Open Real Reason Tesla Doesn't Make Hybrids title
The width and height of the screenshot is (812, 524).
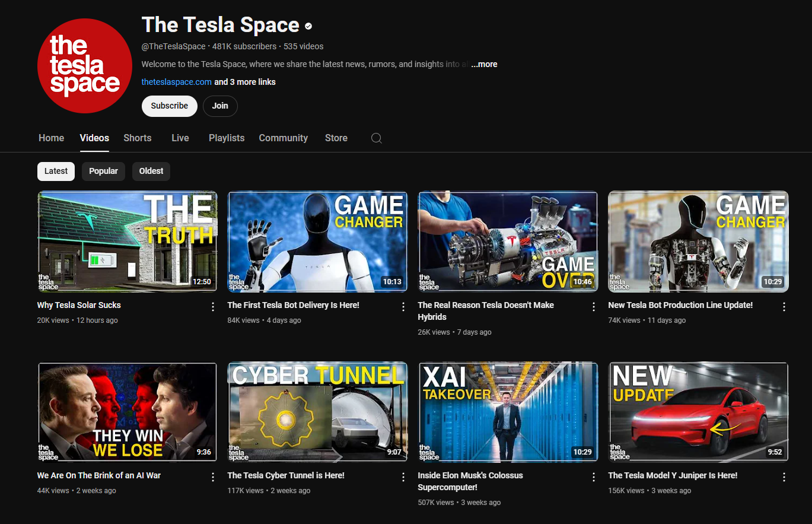click(x=486, y=311)
